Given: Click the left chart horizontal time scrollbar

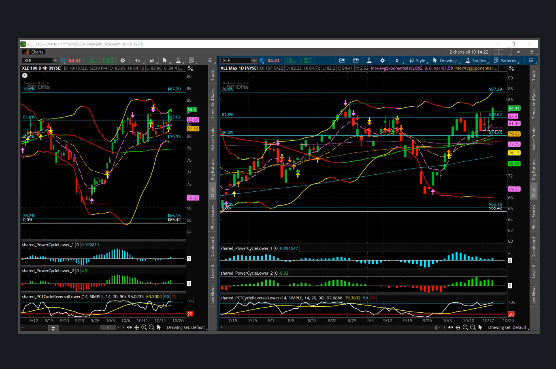Looking at the screenshot, I should [x=70, y=328].
